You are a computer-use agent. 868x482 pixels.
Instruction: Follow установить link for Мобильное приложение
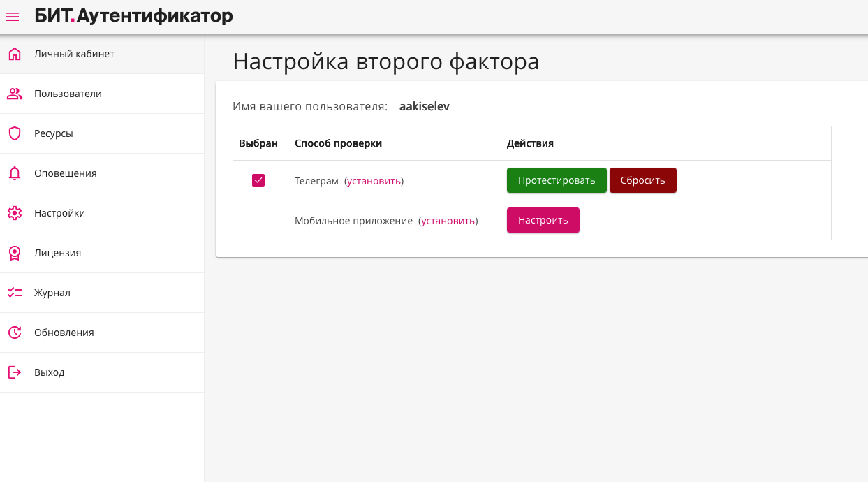tap(448, 221)
